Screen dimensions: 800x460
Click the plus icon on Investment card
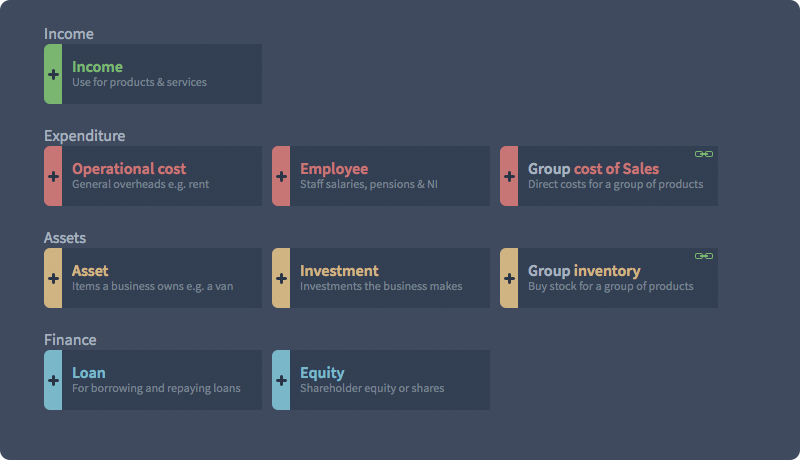pyautogui.click(x=281, y=278)
